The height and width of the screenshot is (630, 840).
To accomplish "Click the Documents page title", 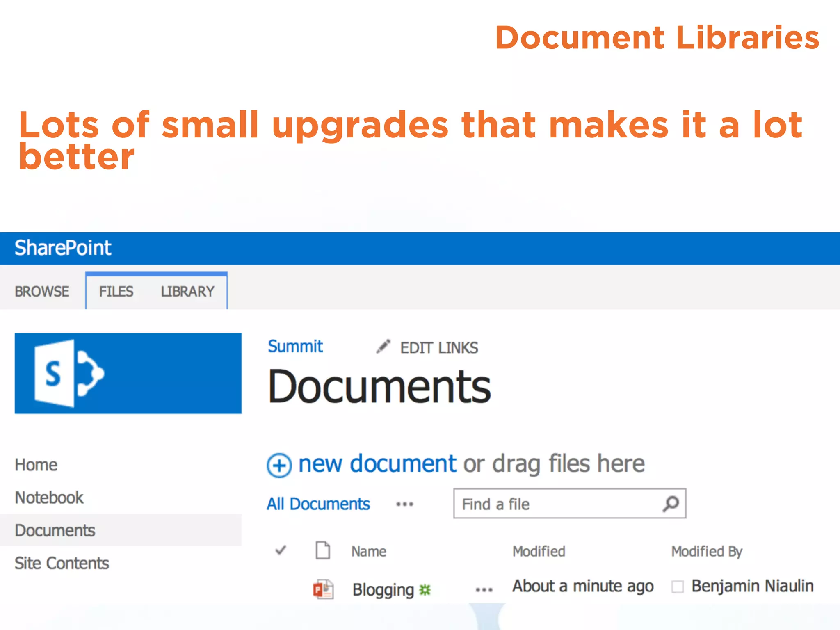I will point(379,386).
